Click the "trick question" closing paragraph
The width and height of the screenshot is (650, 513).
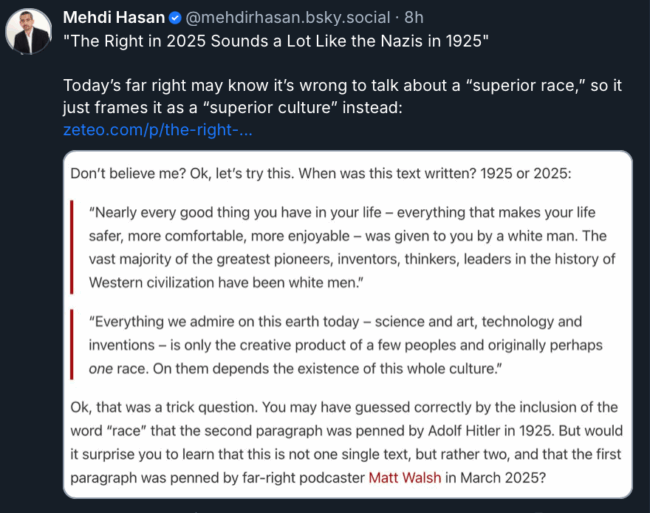tap(346, 442)
